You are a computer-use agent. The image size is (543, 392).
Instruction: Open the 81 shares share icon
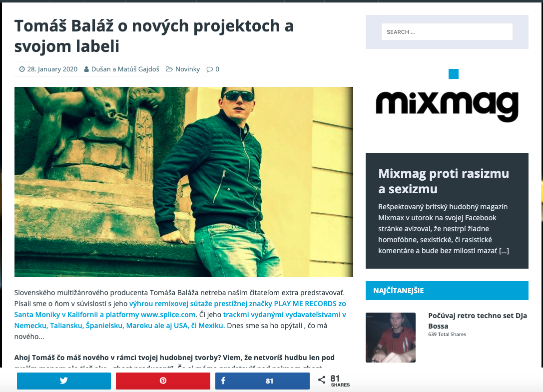[x=322, y=380]
